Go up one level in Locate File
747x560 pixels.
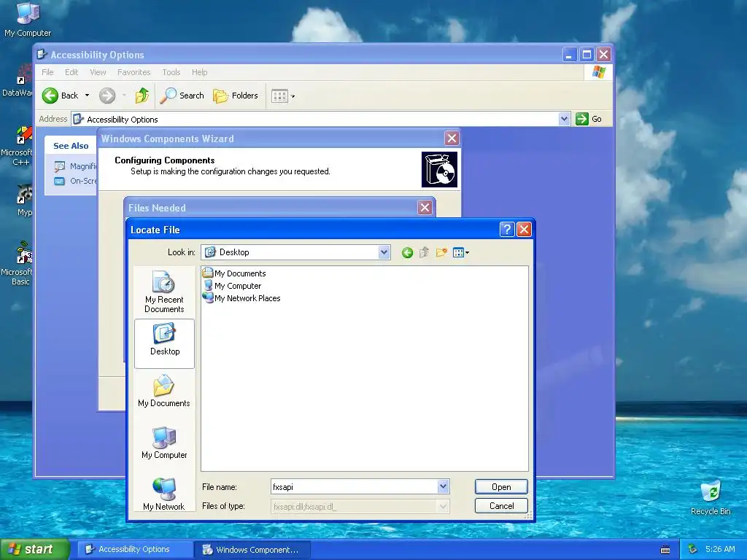coord(424,252)
